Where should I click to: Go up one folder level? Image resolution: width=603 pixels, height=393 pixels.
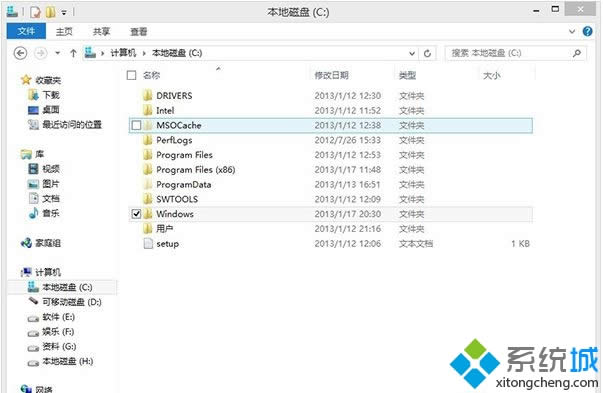click(73, 53)
